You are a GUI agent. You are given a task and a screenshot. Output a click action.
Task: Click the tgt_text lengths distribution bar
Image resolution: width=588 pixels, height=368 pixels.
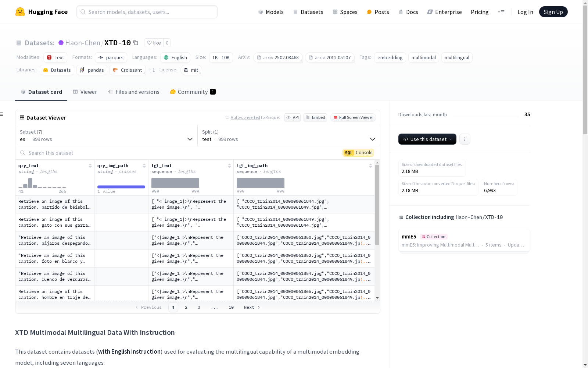point(175,183)
